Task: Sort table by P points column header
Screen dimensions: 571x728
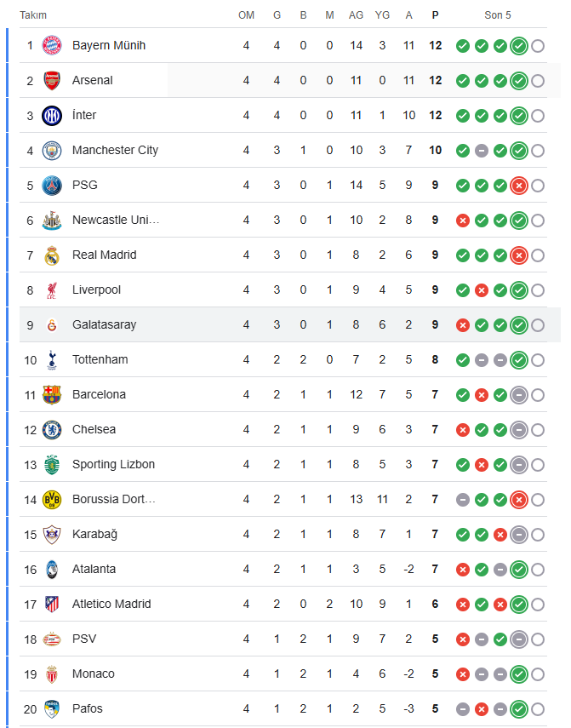Action: tap(436, 15)
